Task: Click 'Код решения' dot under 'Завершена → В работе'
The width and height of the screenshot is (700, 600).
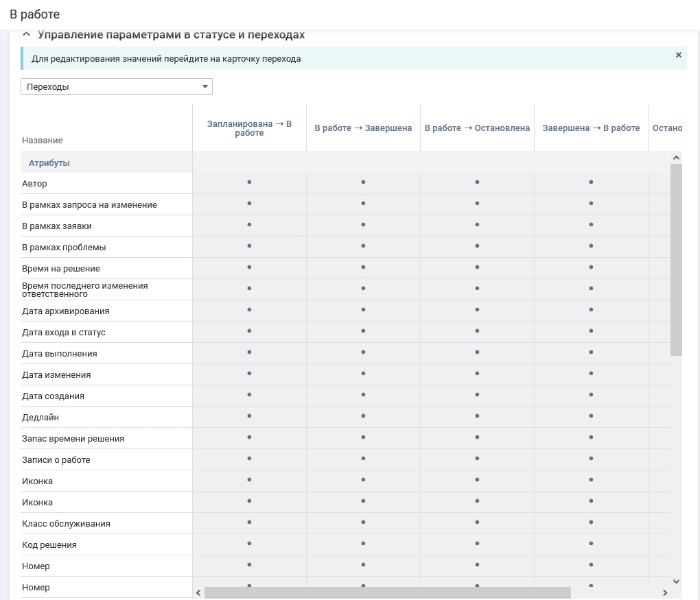Action: (x=591, y=544)
